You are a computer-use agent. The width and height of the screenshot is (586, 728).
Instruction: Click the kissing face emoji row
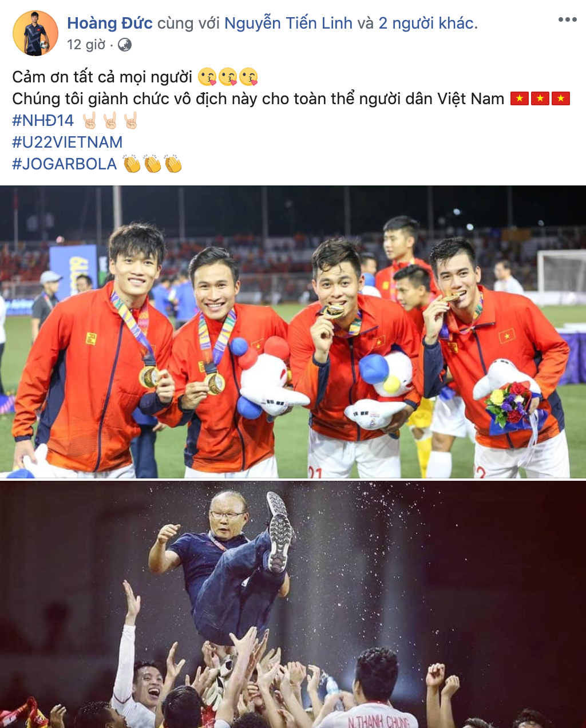pyautogui.click(x=228, y=77)
